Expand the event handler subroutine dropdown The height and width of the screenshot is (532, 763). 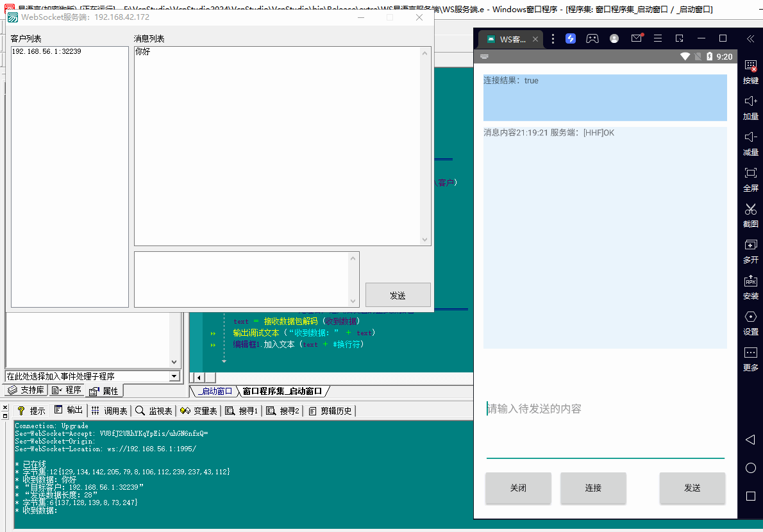point(174,376)
